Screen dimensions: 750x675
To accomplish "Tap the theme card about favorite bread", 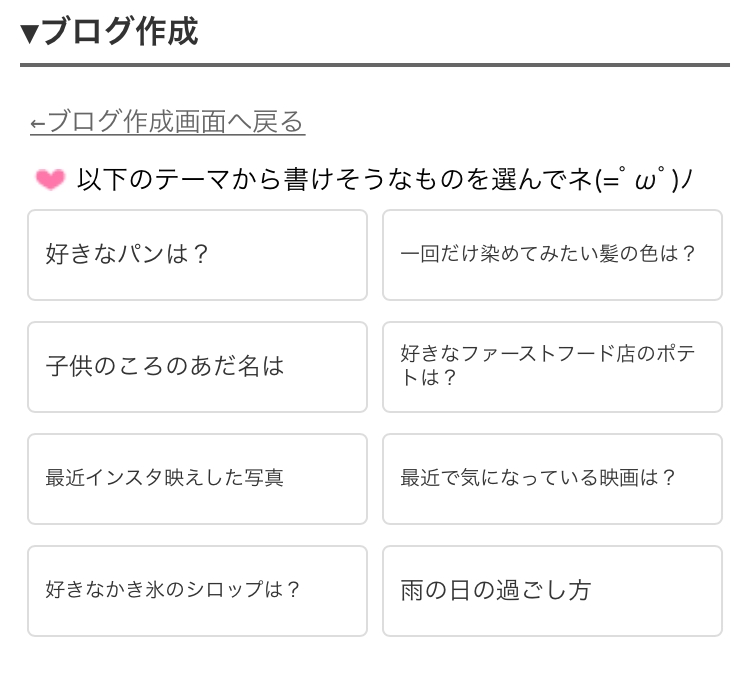I will [x=198, y=255].
